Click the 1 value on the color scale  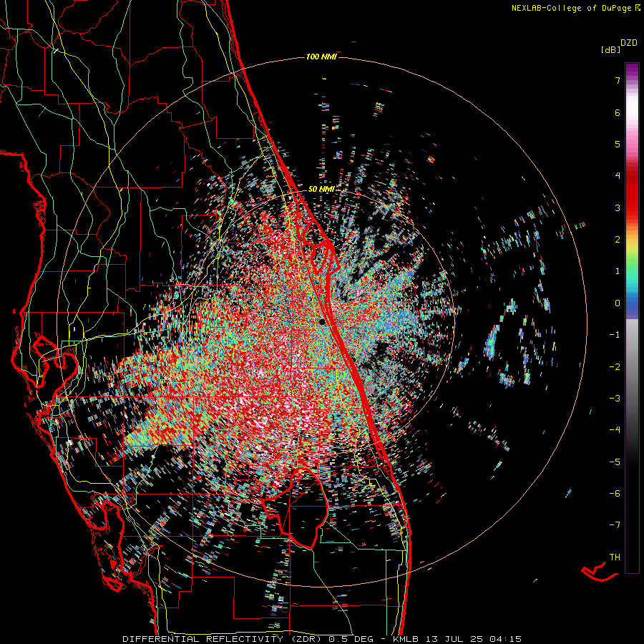[x=618, y=271]
